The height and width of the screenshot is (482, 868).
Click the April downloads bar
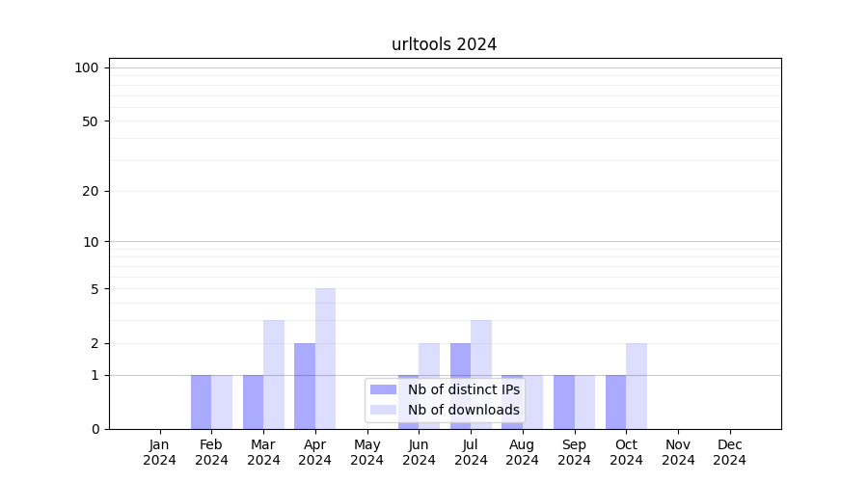pos(326,359)
